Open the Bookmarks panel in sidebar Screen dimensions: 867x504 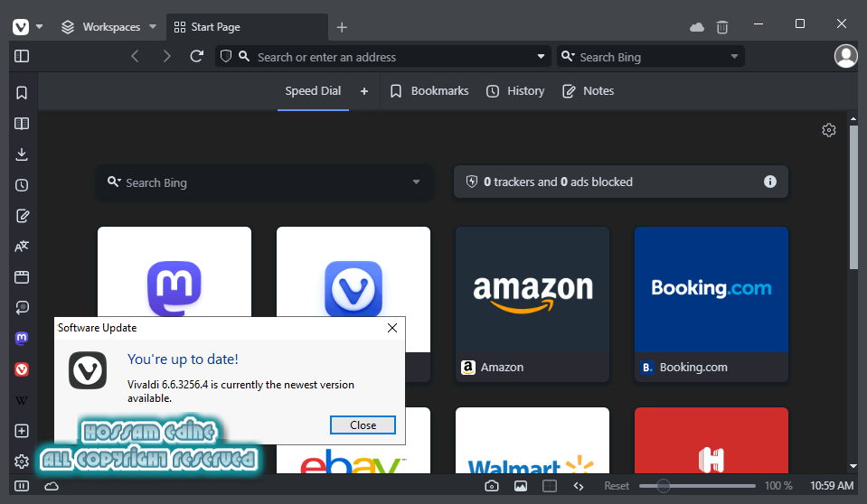(22, 93)
